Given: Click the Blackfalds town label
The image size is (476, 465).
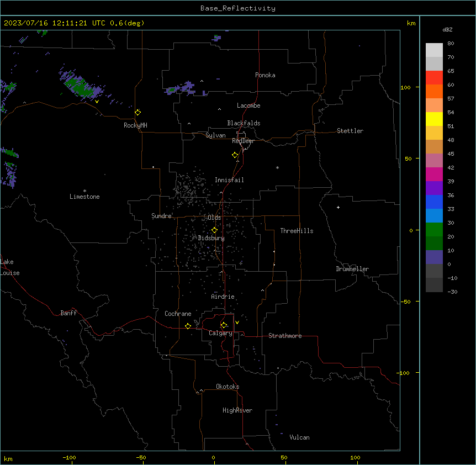Looking at the screenshot, I should (244, 123).
